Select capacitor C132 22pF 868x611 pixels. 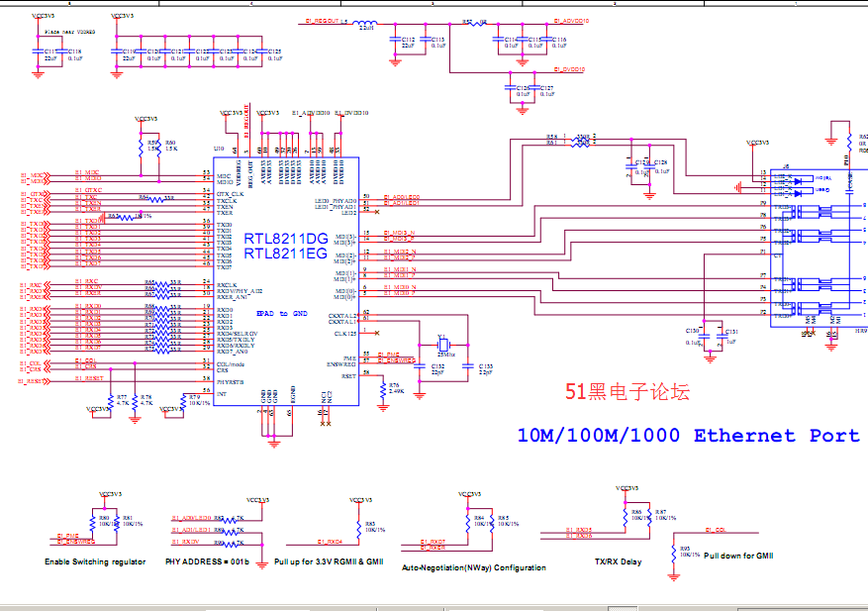tap(420, 366)
